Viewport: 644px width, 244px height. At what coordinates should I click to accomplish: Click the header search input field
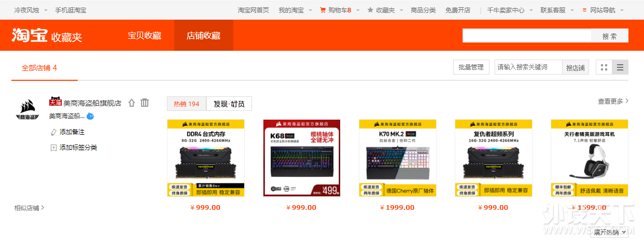(527, 36)
